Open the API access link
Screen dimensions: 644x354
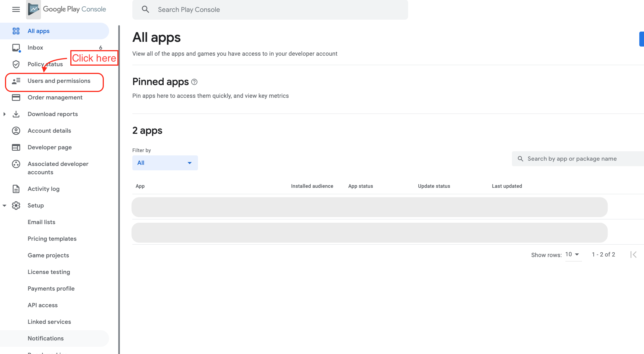click(43, 305)
